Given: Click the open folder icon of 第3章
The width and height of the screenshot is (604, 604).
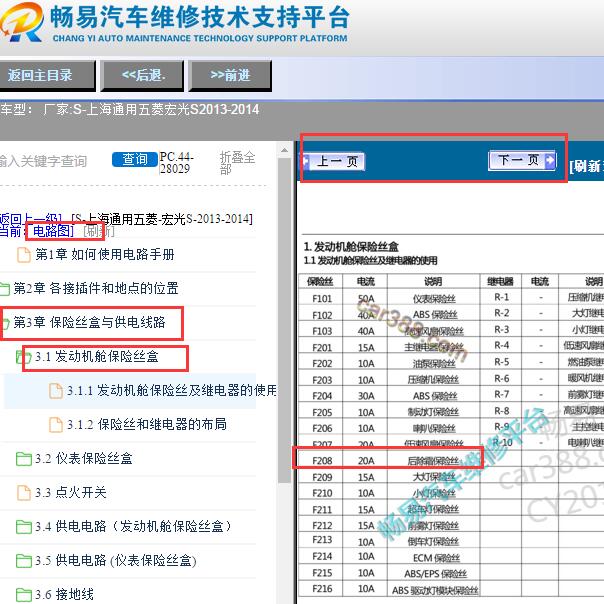Looking at the screenshot, I should (x=4, y=323).
